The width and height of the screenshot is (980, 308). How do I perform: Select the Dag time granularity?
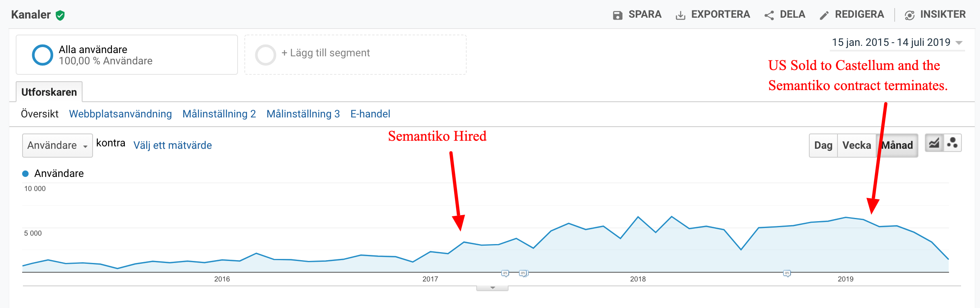tap(823, 145)
